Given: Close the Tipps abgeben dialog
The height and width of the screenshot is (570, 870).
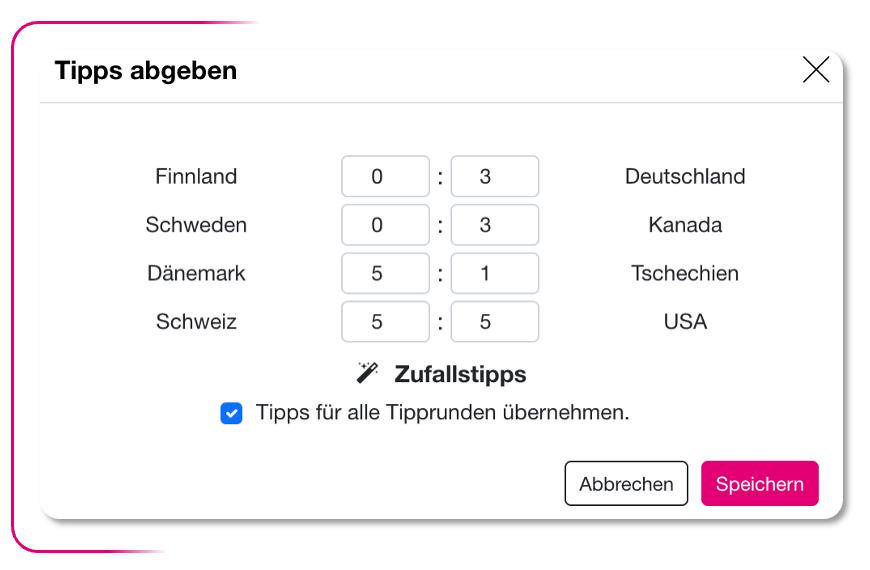Looking at the screenshot, I should [816, 70].
